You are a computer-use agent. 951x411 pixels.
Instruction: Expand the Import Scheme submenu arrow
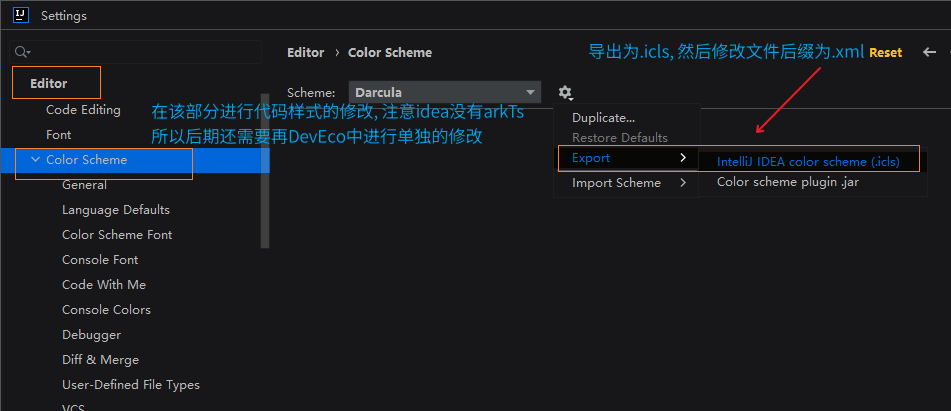point(683,182)
